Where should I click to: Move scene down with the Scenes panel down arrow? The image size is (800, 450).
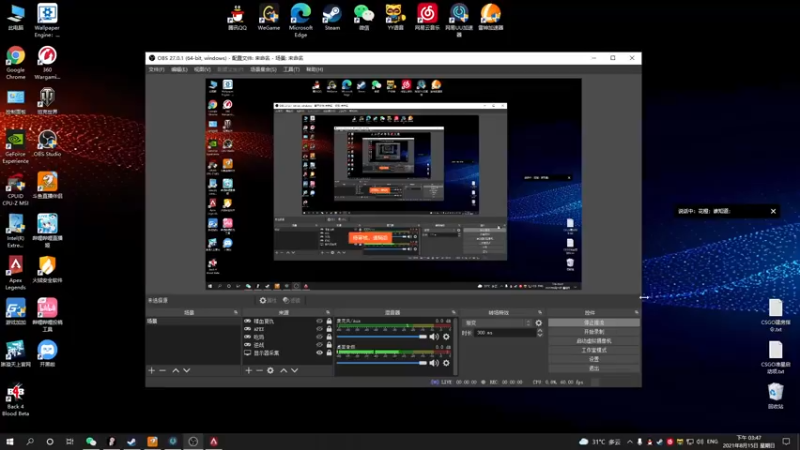click(187, 370)
